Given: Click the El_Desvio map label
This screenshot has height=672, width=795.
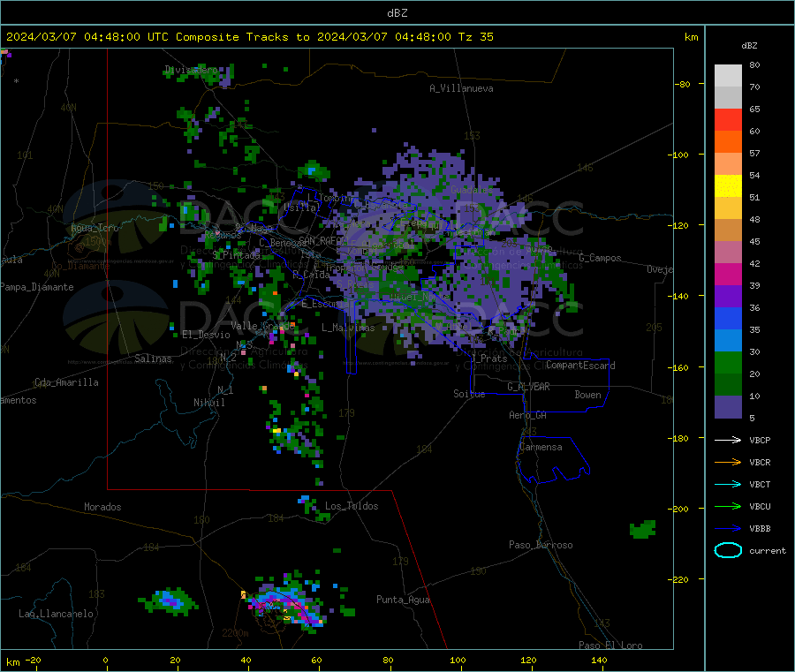Looking at the screenshot, I should click(x=206, y=335).
